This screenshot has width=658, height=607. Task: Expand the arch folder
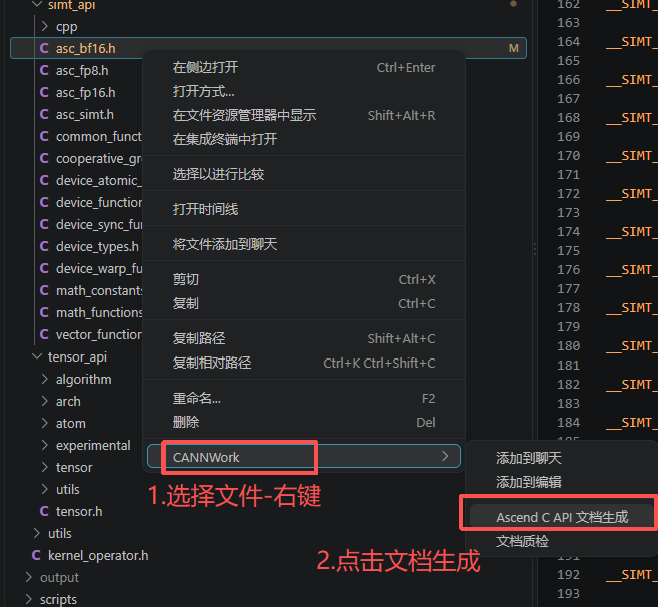[44, 401]
